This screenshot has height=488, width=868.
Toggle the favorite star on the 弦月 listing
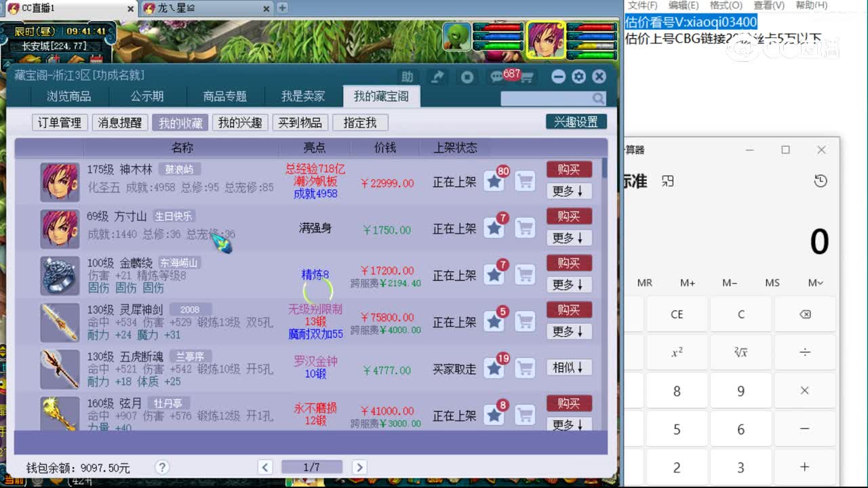(x=494, y=415)
